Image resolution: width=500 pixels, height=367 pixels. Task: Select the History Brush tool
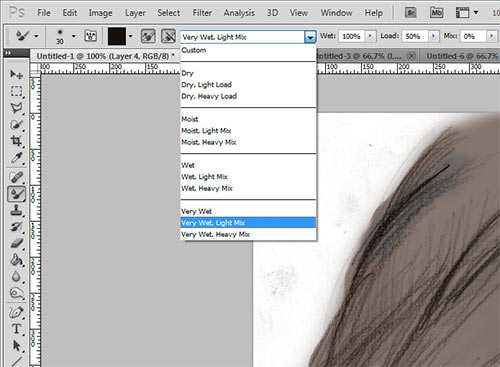[16, 227]
